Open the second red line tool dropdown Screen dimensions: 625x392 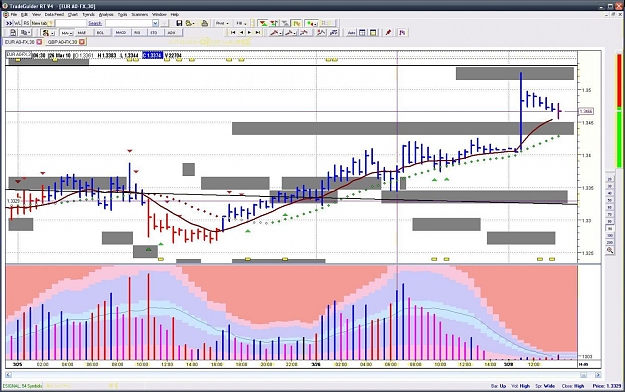point(290,33)
